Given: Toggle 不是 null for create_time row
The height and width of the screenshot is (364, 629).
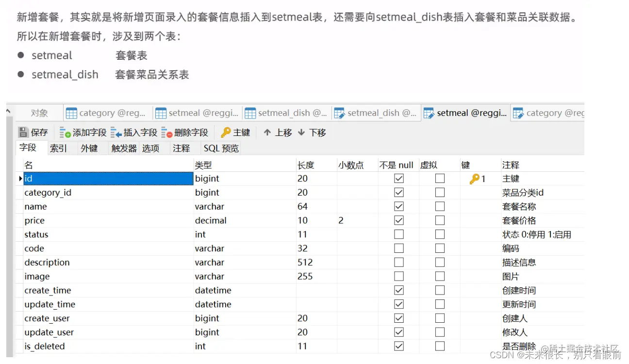Looking at the screenshot, I should click(399, 290).
